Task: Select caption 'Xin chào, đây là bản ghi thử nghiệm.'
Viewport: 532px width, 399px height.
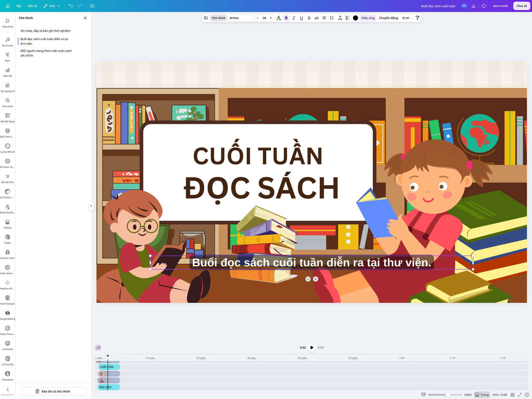Action: tap(46, 31)
